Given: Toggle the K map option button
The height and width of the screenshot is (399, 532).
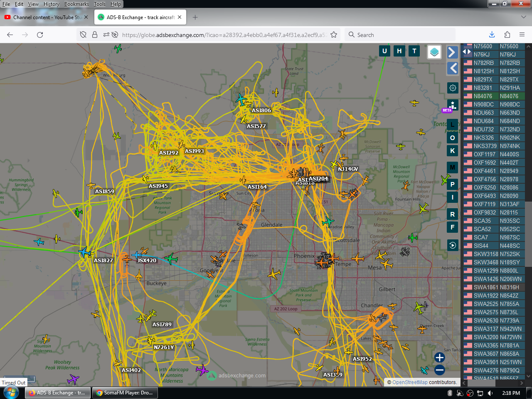Looking at the screenshot, I should [453, 151].
